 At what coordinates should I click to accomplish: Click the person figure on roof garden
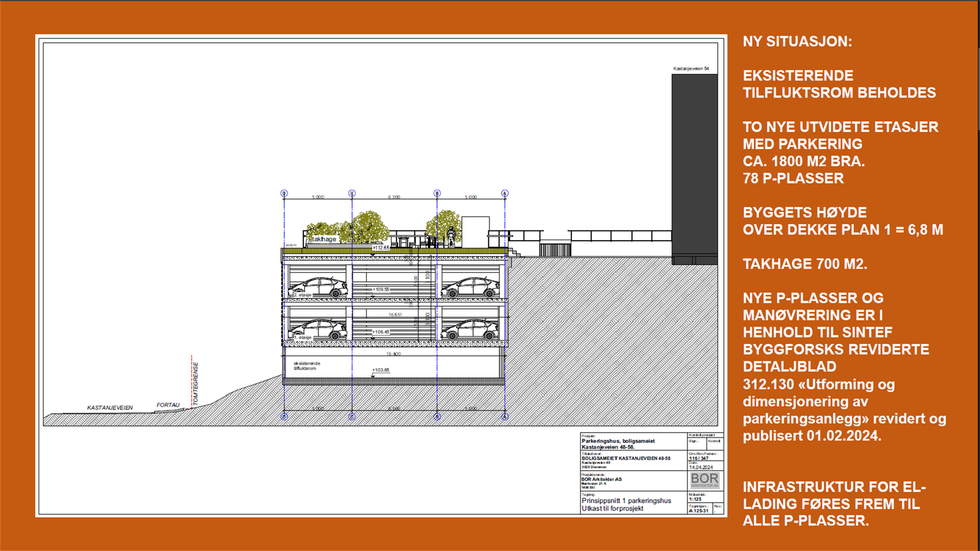click(x=451, y=237)
